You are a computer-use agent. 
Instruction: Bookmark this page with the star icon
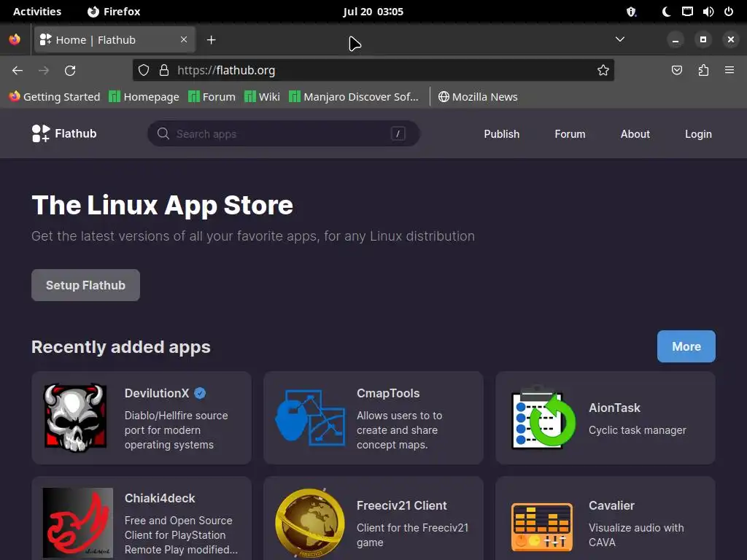point(603,71)
